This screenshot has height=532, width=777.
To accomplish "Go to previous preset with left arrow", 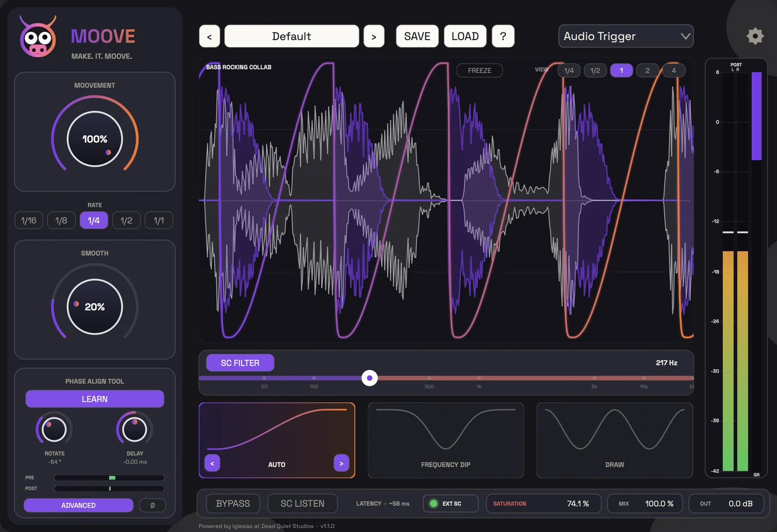I will point(209,36).
